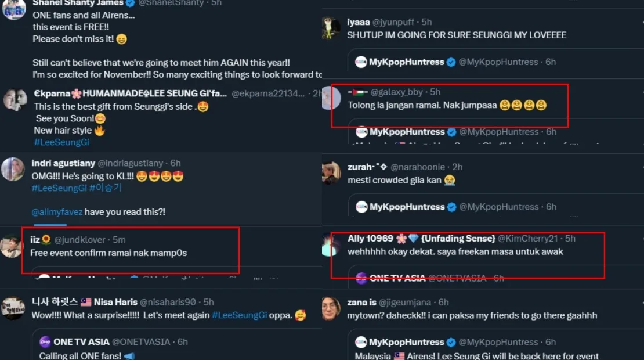
Task: Click zurah's profile avatar
Action: coord(331,173)
